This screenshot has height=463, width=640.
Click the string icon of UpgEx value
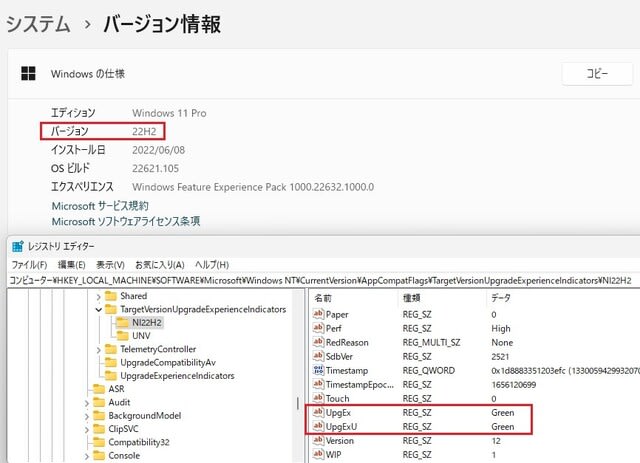pyautogui.click(x=318, y=412)
